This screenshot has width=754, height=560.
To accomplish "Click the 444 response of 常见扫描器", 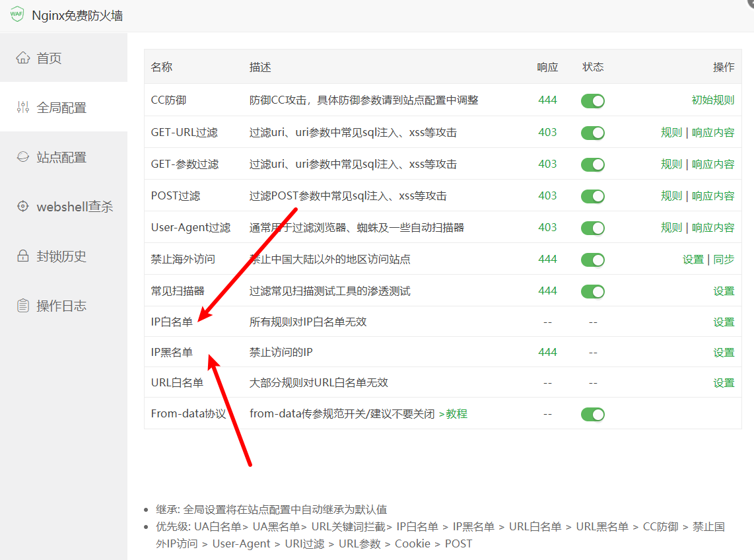I will tap(547, 291).
